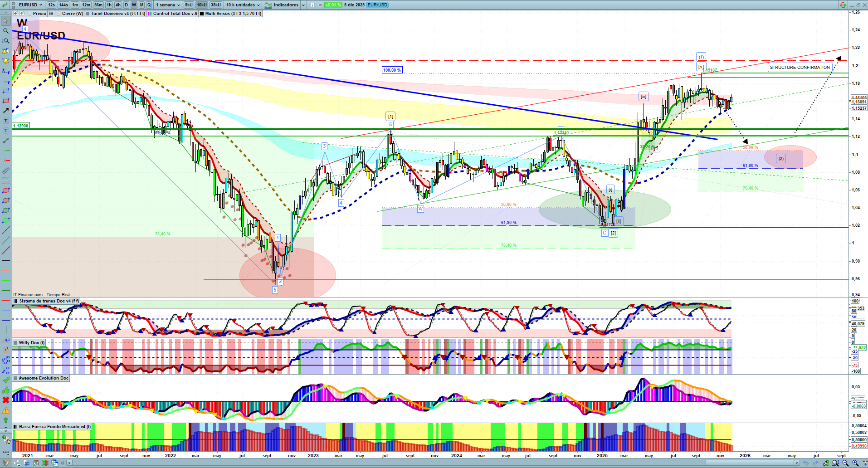Select the Q quarterly timeframe
The image size is (868, 468).
149,5
